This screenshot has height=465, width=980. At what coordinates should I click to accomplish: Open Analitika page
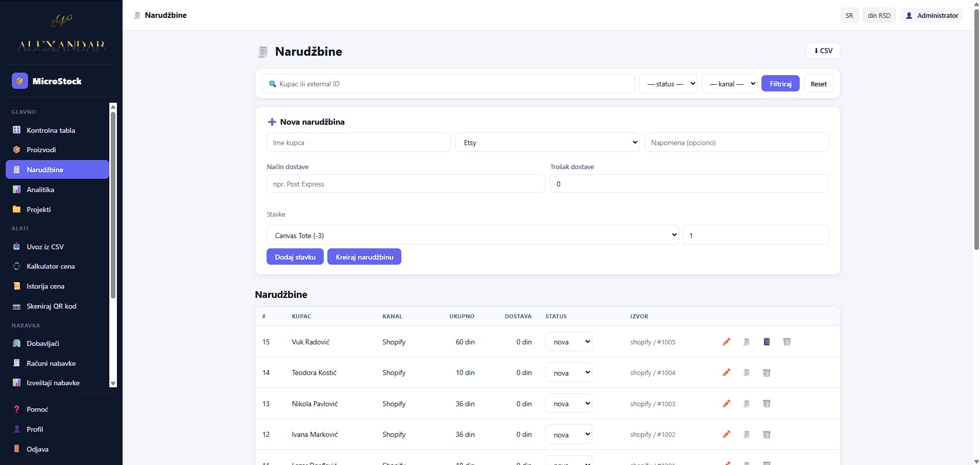point(57,190)
